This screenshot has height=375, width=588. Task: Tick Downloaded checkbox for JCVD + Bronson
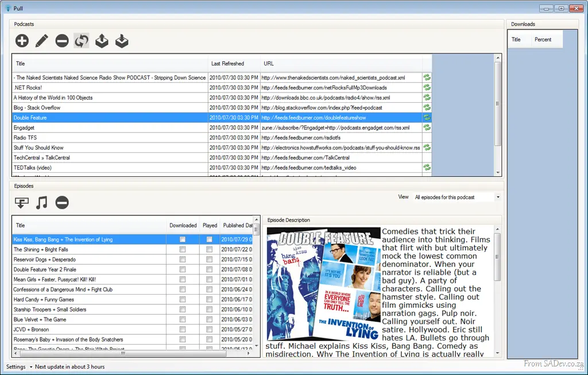click(182, 330)
